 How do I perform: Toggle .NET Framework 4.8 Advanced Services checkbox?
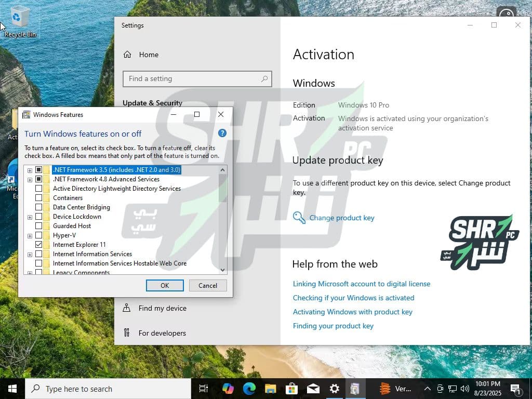point(38,179)
